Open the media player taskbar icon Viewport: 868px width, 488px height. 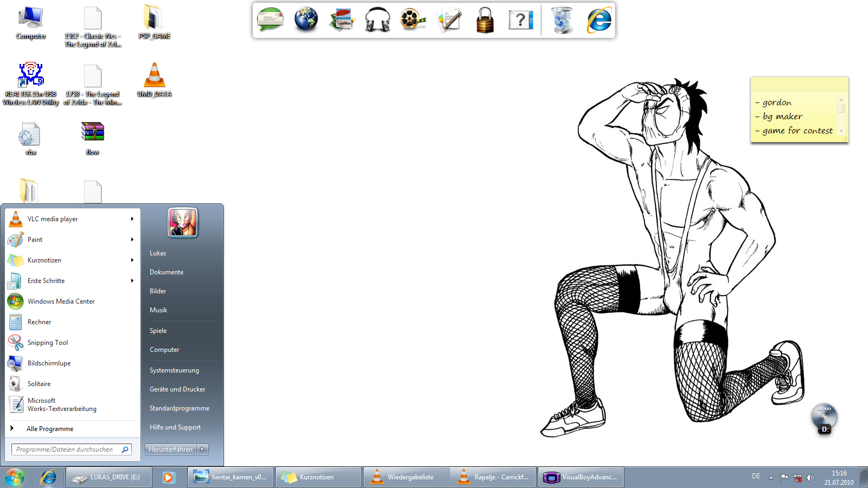pos(169,477)
